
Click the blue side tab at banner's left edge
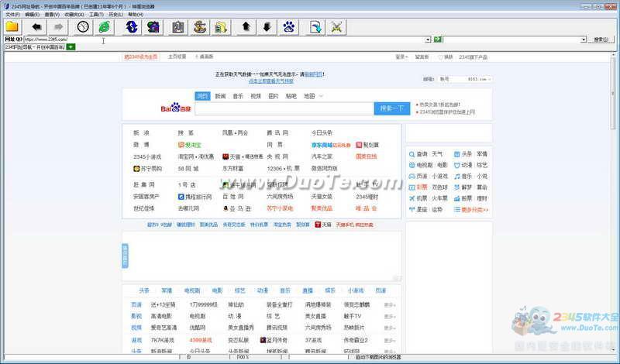(x=125, y=256)
